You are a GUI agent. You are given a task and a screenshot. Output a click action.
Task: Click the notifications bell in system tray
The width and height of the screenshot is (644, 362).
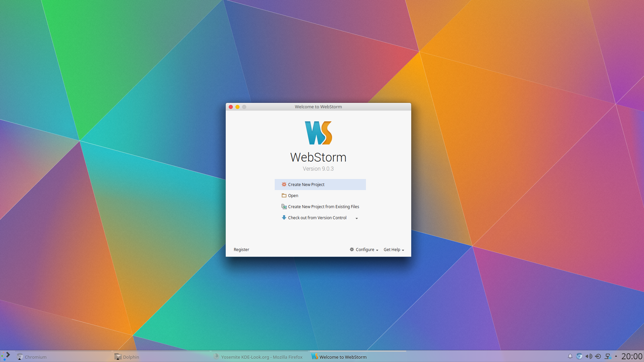tap(570, 356)
